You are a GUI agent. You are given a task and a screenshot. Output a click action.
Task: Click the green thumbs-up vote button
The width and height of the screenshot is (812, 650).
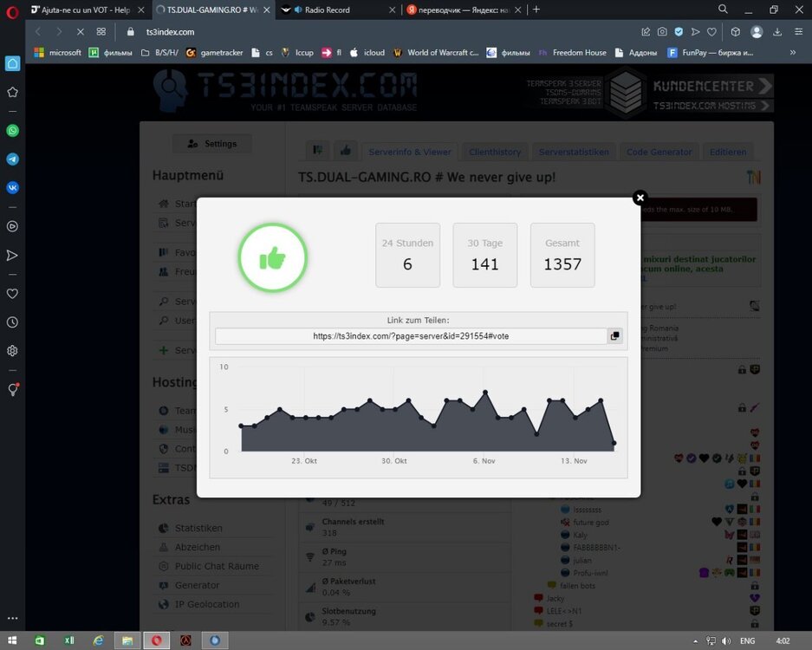click(x=272, y=257)
